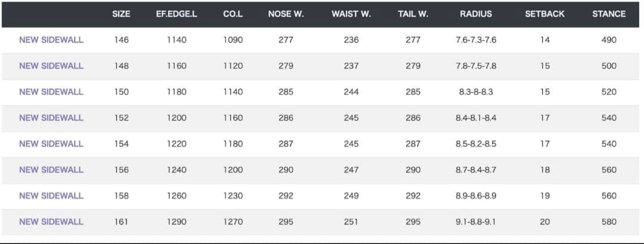Open the NEW SIDEWALL link beside size 152
The image size is (644, 244).
(51, 118)
